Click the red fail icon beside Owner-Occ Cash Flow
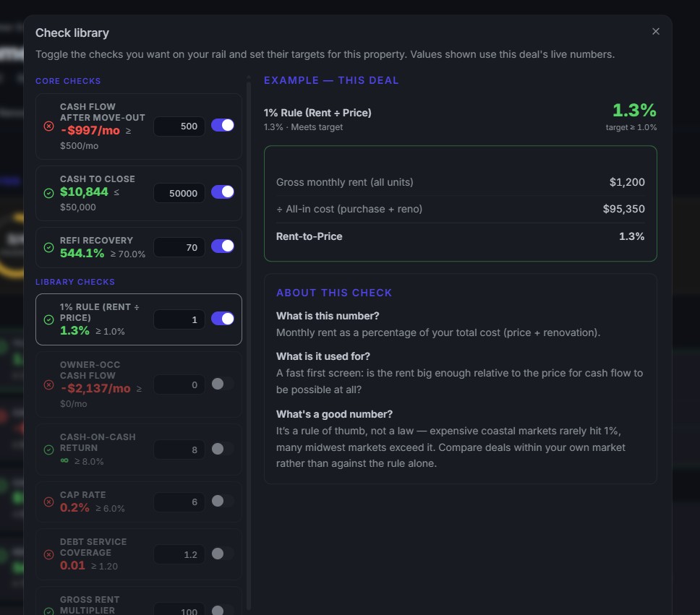700x615 pixels. pos(49,384)
